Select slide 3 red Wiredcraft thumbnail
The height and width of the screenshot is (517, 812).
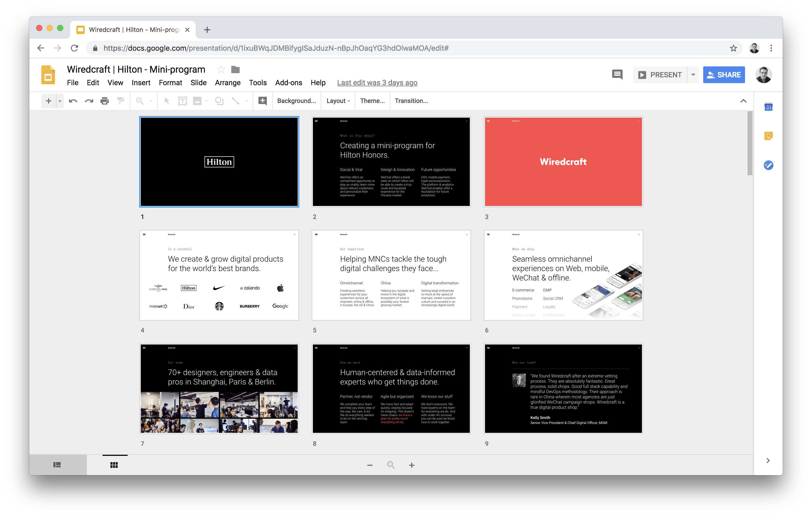pyautogui.click(x=563, y=162)
